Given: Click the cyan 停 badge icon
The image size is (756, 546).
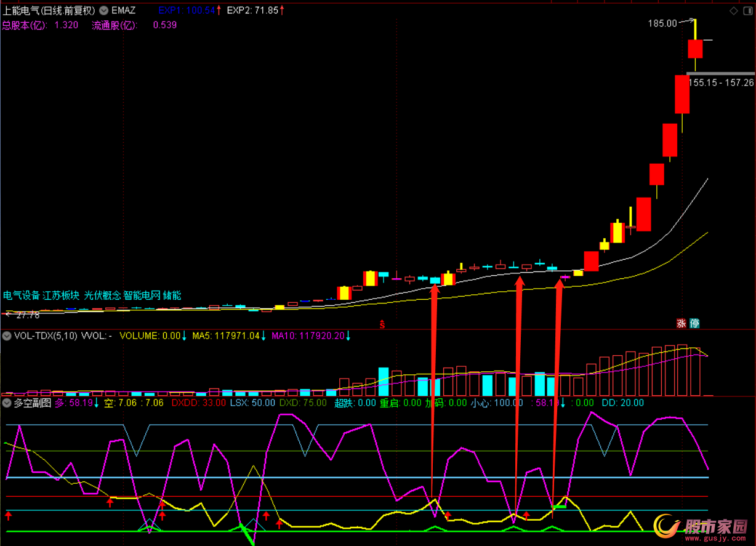Looking at the screenshot, I should pos(694,323).
